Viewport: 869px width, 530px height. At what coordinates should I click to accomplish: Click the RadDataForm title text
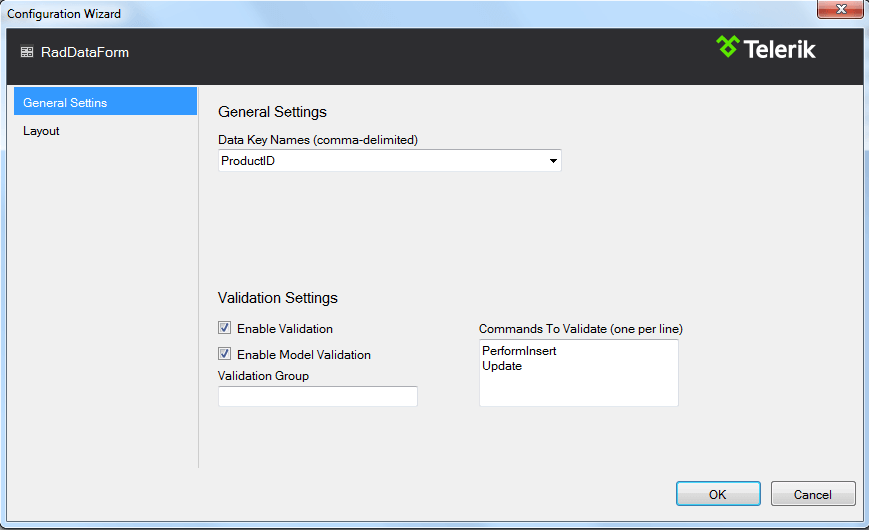point(85,52)
